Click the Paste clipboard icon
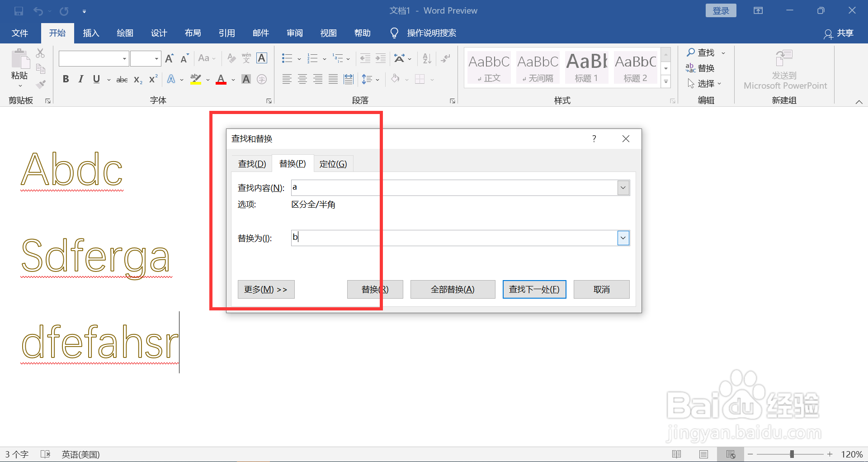Image resolution: width=868 pixels, height=462 pixels. (20, 59)
